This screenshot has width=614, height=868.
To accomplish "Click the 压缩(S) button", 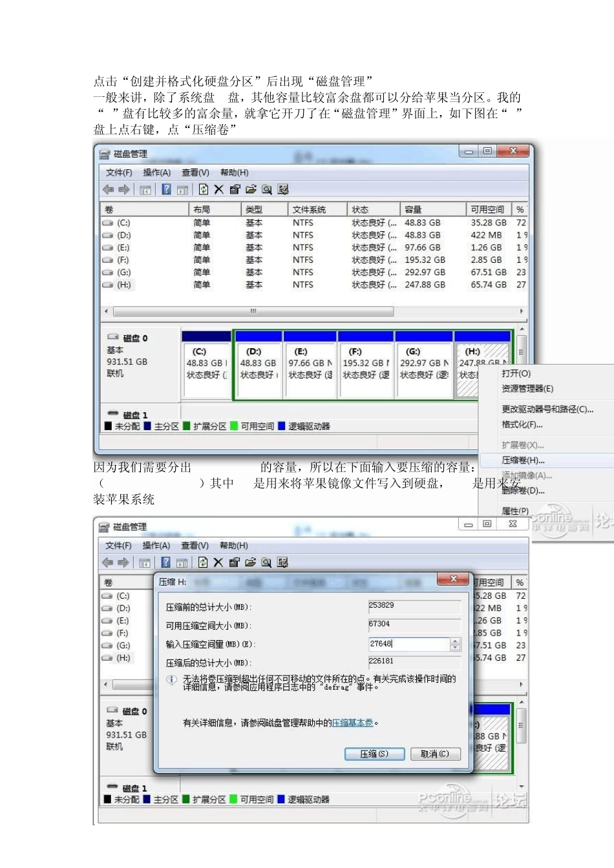I will click(x=374, y=754).
